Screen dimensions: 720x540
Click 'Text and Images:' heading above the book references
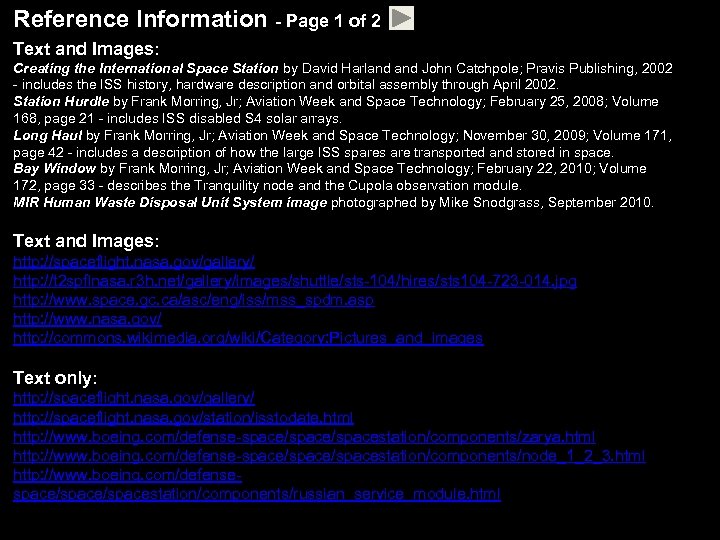[x=86, y=49]
